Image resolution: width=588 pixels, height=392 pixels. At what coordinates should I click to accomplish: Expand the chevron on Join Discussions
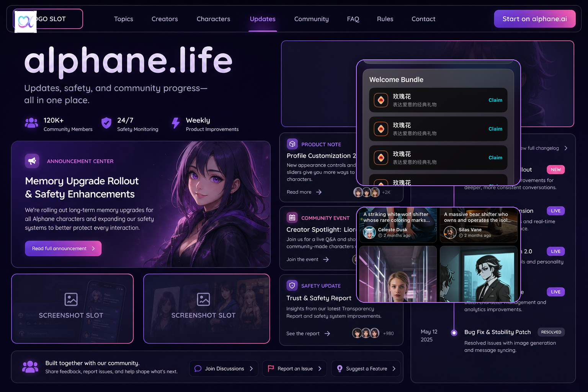251,369
